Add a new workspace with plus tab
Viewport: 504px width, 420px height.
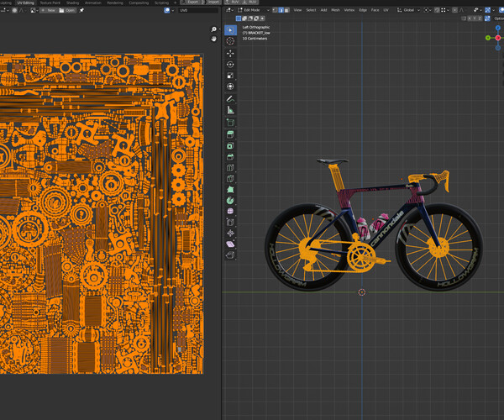click(175, 3)
